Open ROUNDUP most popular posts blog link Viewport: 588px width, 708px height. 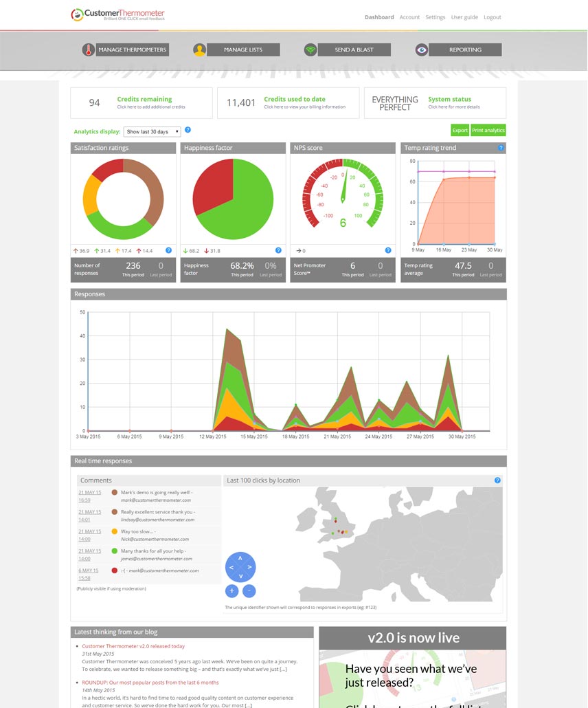coord(150,683)
